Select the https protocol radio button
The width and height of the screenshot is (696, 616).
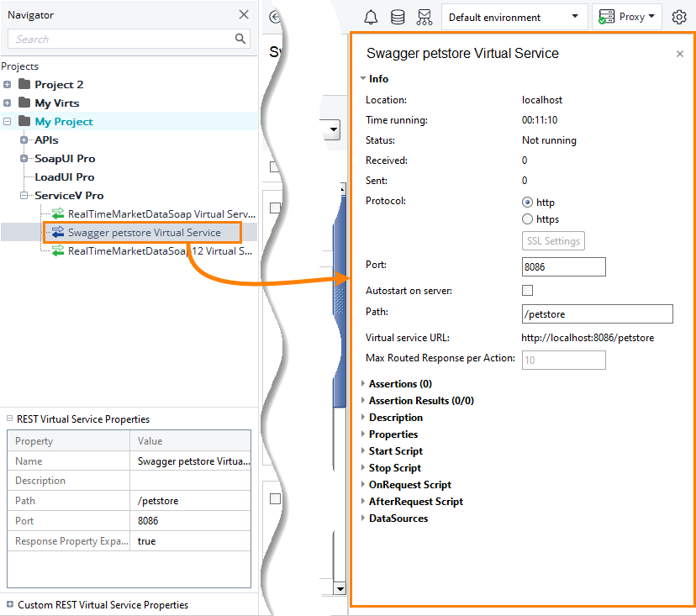pos(527,219)
